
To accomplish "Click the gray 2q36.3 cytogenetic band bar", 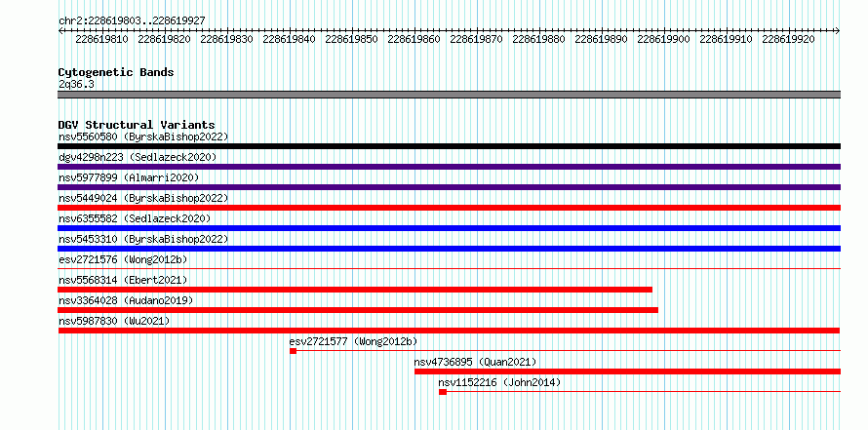I will (449, 95).
